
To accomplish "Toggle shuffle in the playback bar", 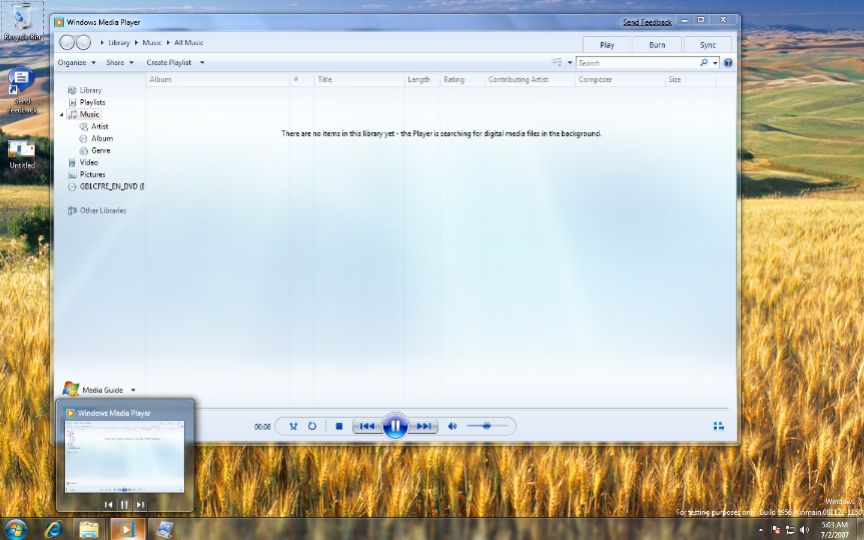I will click(293, 426).
